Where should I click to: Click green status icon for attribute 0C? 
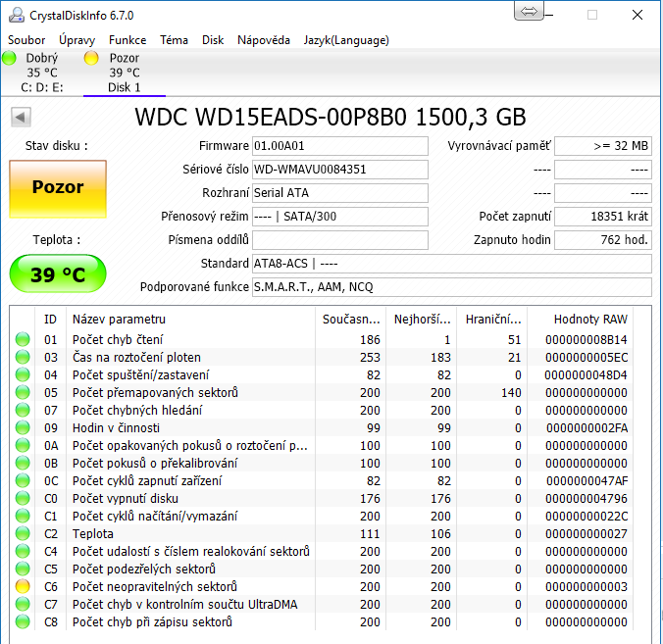[23, 480]
